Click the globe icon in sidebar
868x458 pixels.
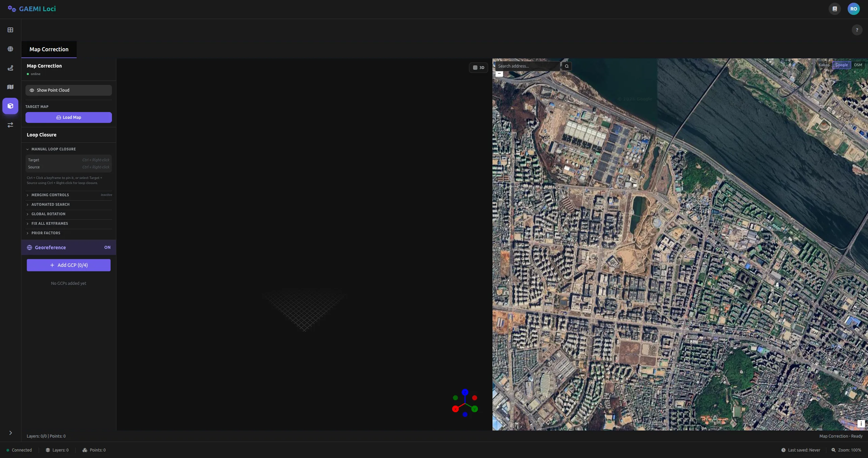tap(11, 49)
